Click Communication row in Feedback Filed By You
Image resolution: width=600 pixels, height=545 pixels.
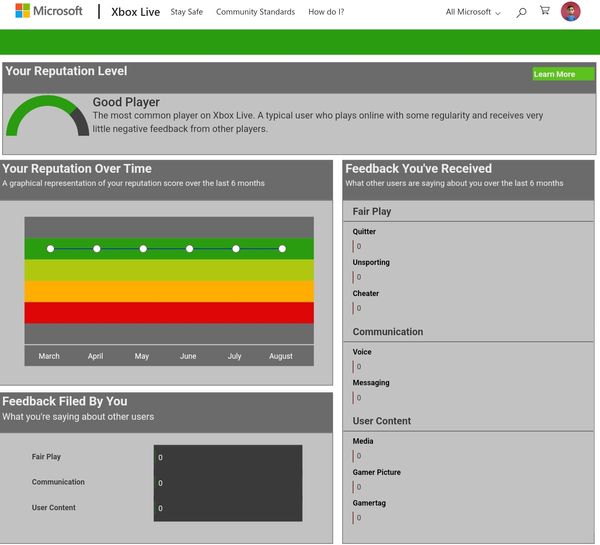(58, 482)
